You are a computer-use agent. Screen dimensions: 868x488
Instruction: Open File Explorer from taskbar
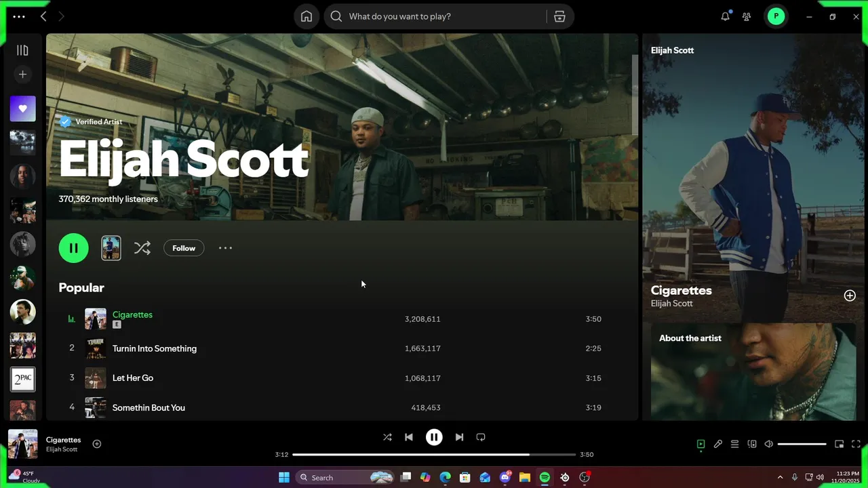[x=525, y=477]
